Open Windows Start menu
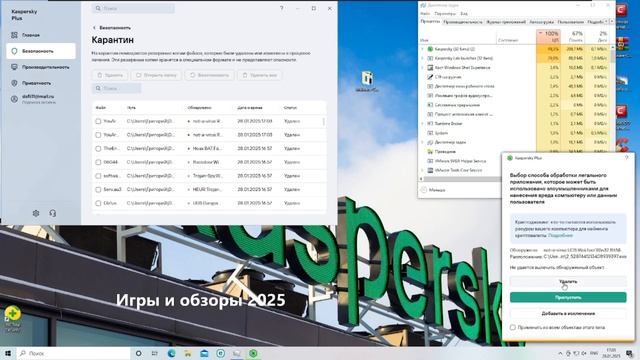Screen dimensions: 640x360 click(x=8, y=353)
